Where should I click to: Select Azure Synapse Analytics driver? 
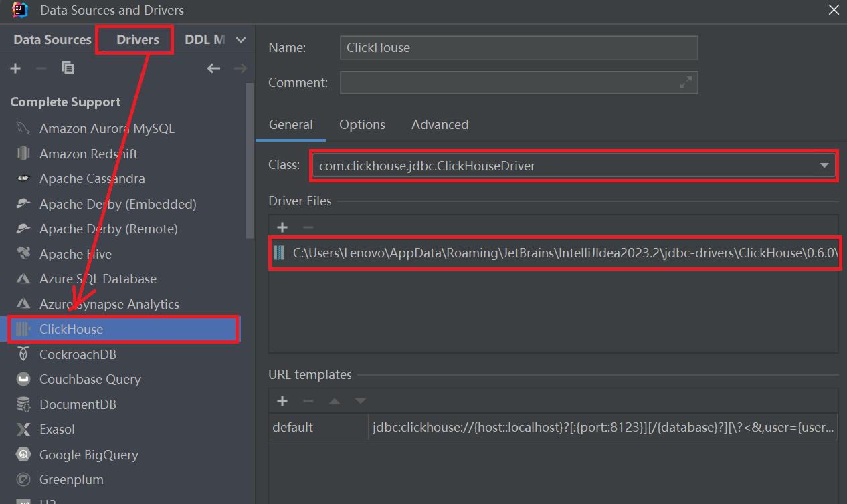pyautogui.click(x=109, y=304)
